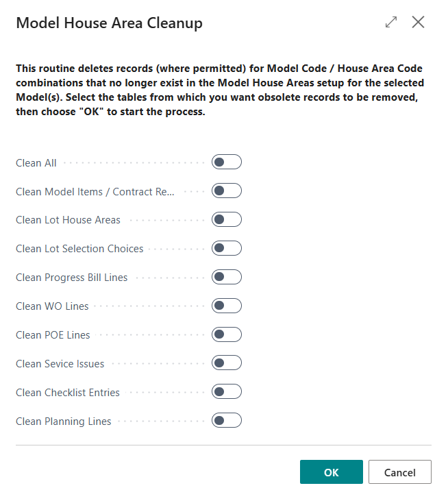
Task: Click the Model House Area Cleanup title
Action: (x=109, y=23)
